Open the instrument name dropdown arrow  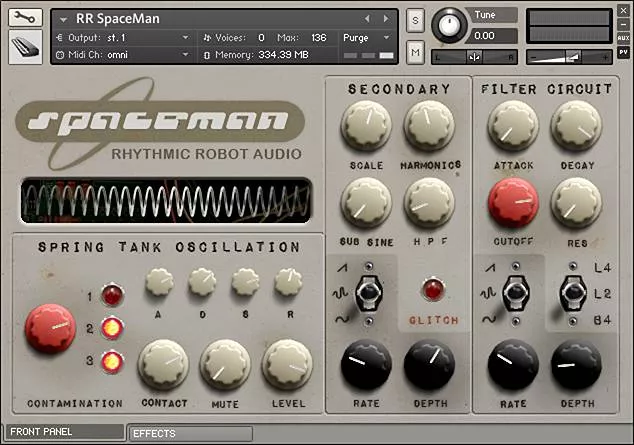[x=63, y=19]
